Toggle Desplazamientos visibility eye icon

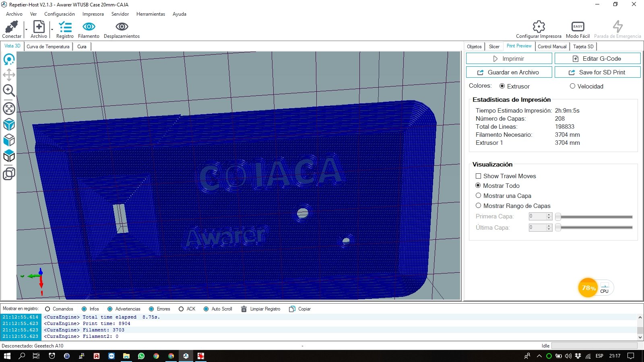pos(122,27)
